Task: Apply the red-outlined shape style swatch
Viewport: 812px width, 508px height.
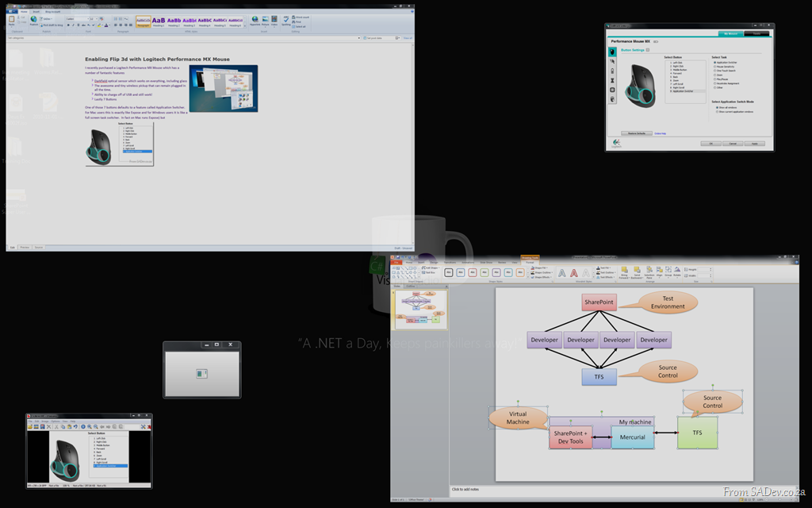Action: [x=473, y=273]
